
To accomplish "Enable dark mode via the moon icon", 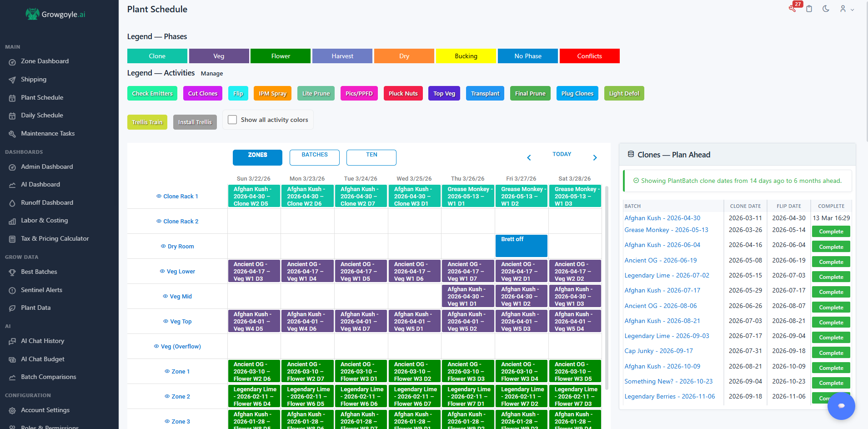I will [826, 9].
